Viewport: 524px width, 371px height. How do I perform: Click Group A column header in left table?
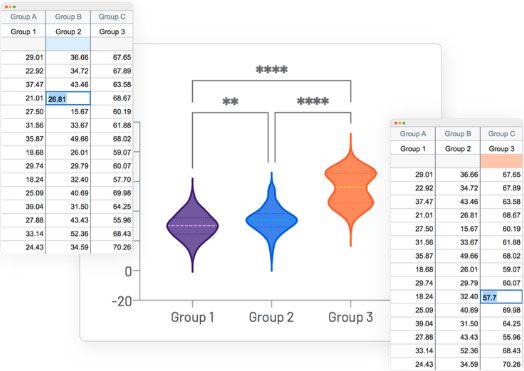(x=23, y=17)
